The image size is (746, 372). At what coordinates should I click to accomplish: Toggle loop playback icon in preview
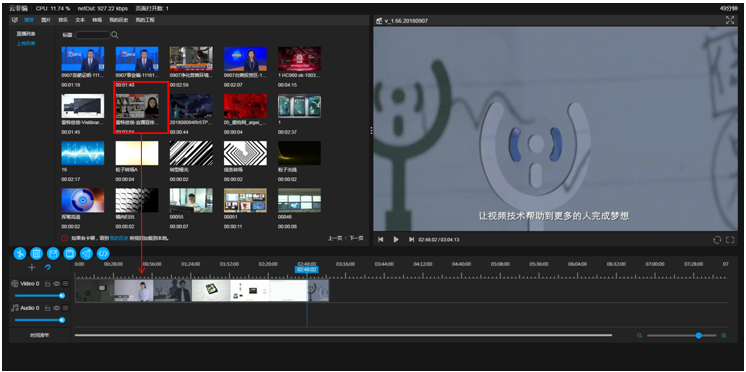click(717, 240)
